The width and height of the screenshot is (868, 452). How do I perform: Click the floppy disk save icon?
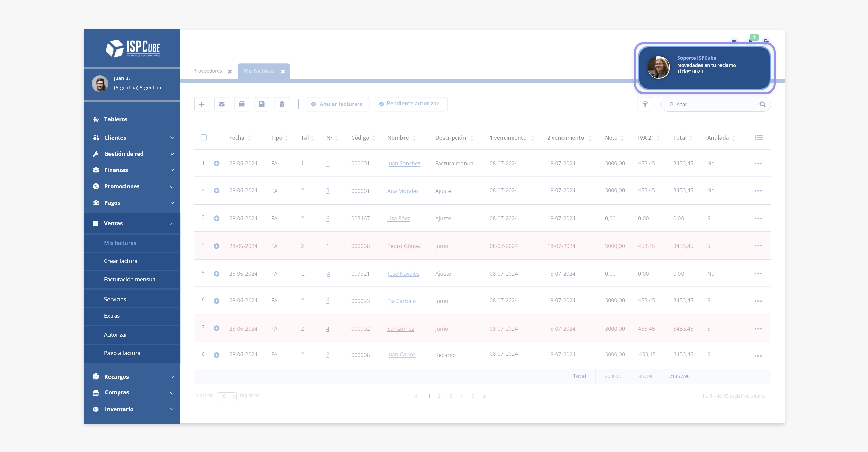(262, 104)
